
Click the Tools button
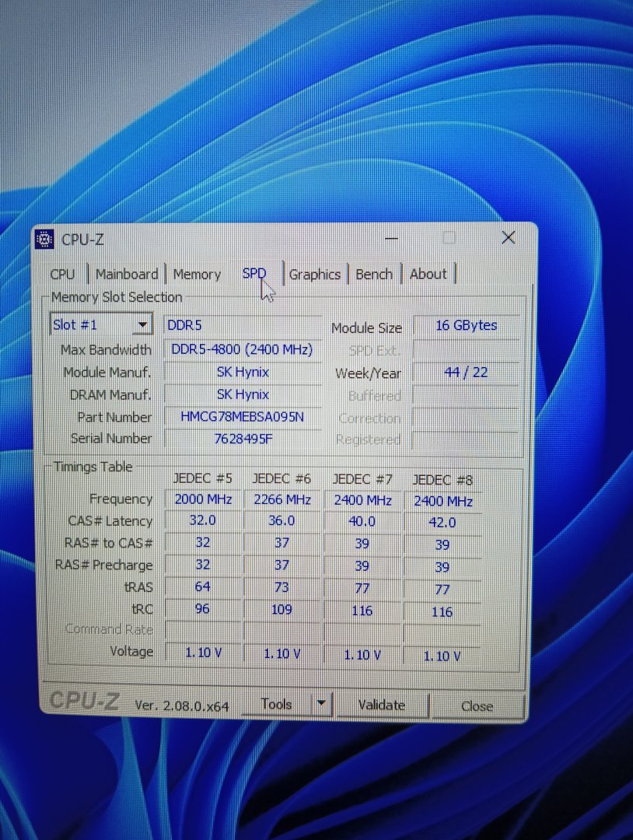click(276, 703)
